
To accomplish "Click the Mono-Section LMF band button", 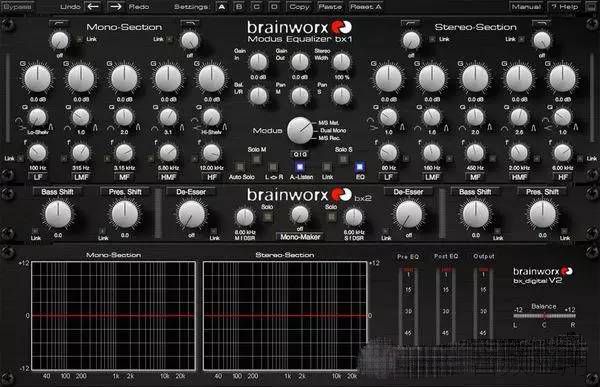I will click(81, 177).
